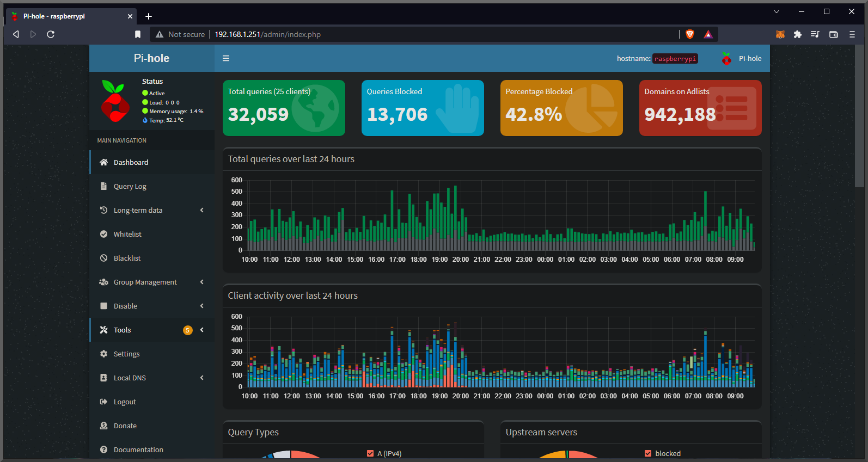This screenshot has height=462, width=868.
Task: Open a new browser tab
Action: (x=149, y=16)
